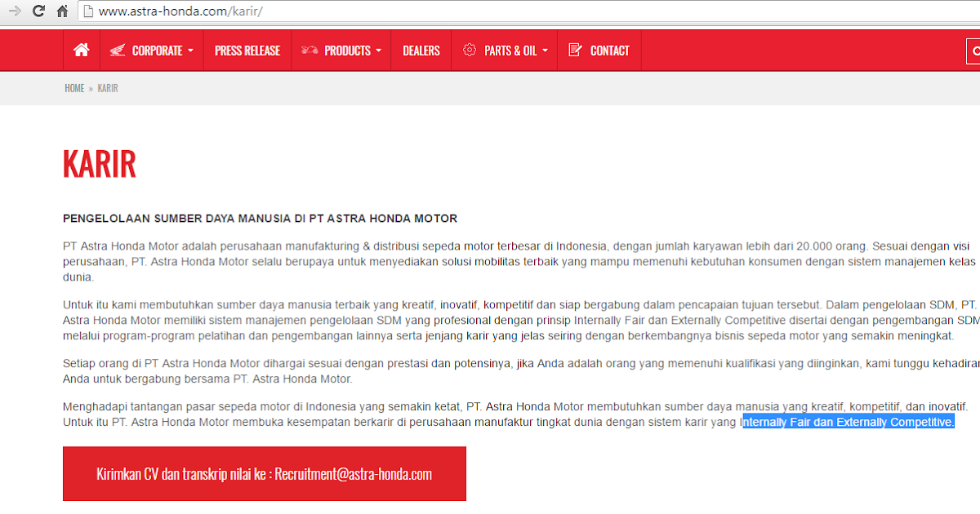Expand the Products dropdown arrow
The image size is (980, 514).
(x=378, y=51)
